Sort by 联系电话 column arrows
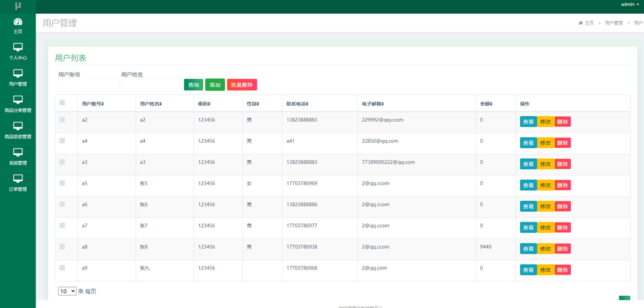 pos(307,104)
